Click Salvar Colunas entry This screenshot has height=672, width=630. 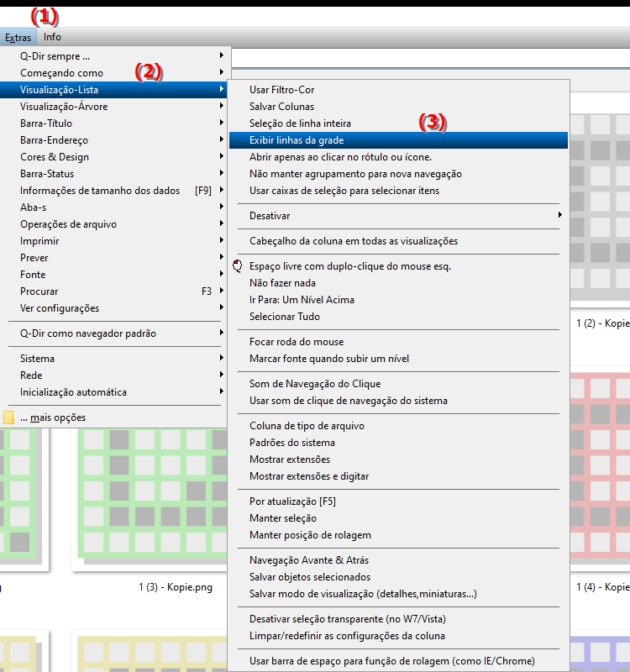[x=398, y=107]
